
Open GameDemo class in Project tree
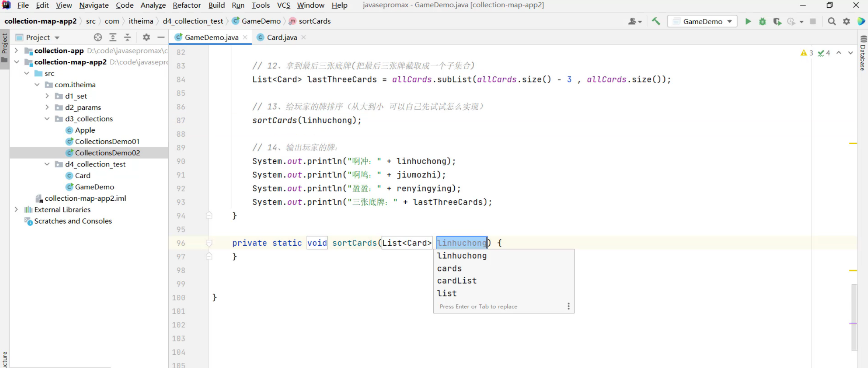click(94, 187)
